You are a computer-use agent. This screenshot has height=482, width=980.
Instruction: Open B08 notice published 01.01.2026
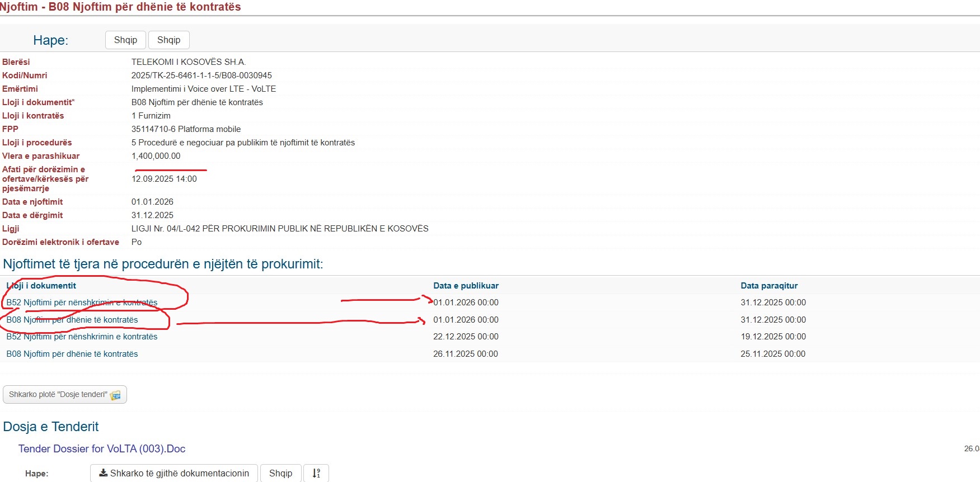[72, 320]
